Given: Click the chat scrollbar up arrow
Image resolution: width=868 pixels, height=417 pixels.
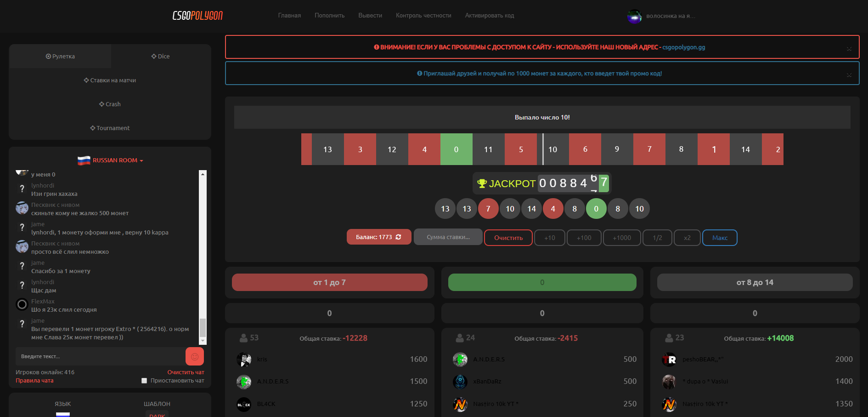Looking at the screenshot, I should tap(203, 174).
